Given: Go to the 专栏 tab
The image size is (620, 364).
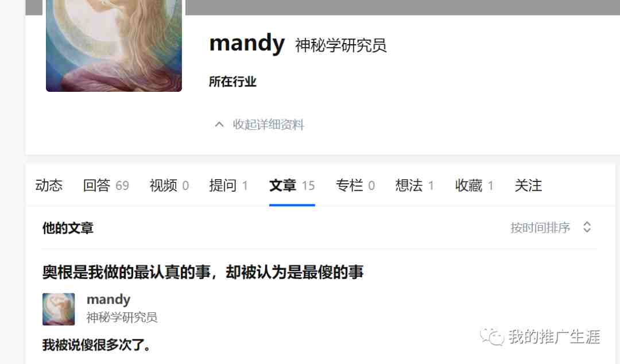Looking at the screenshot, I should coord(355,185).
